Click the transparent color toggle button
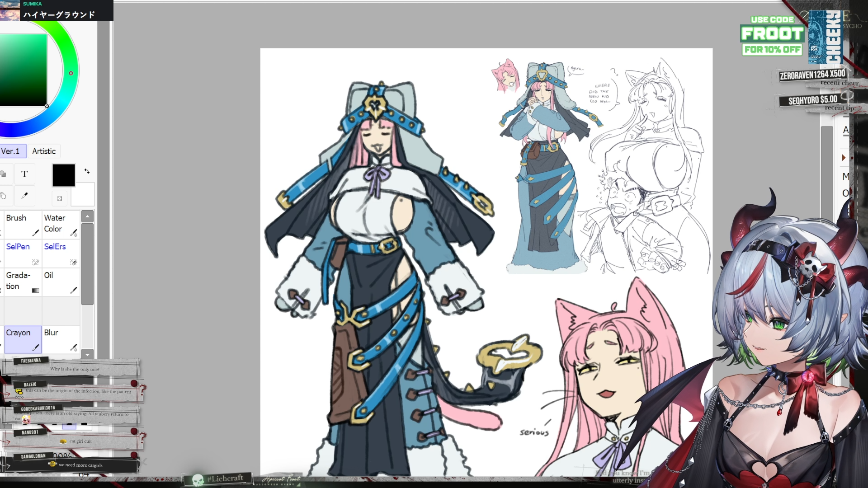 click(60, 198)
